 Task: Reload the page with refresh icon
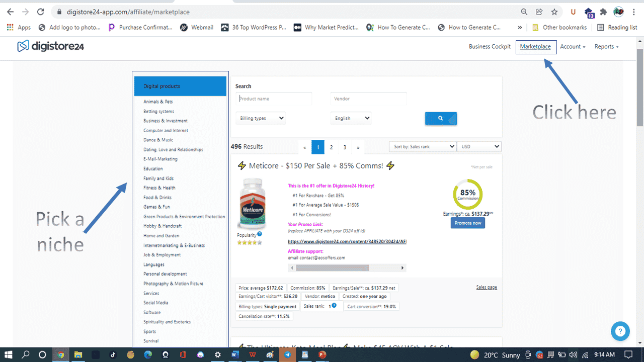click(41, 12)
